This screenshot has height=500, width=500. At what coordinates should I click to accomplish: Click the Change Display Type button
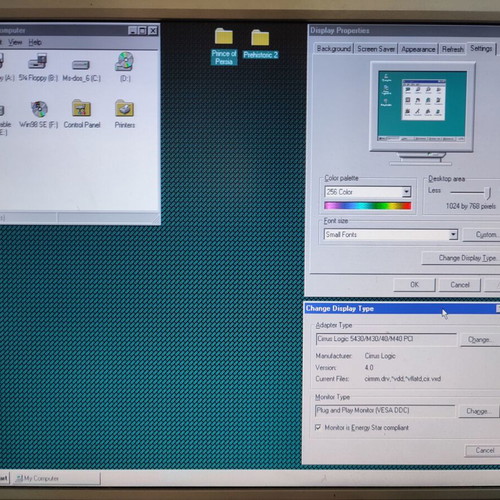pos(461,258)
